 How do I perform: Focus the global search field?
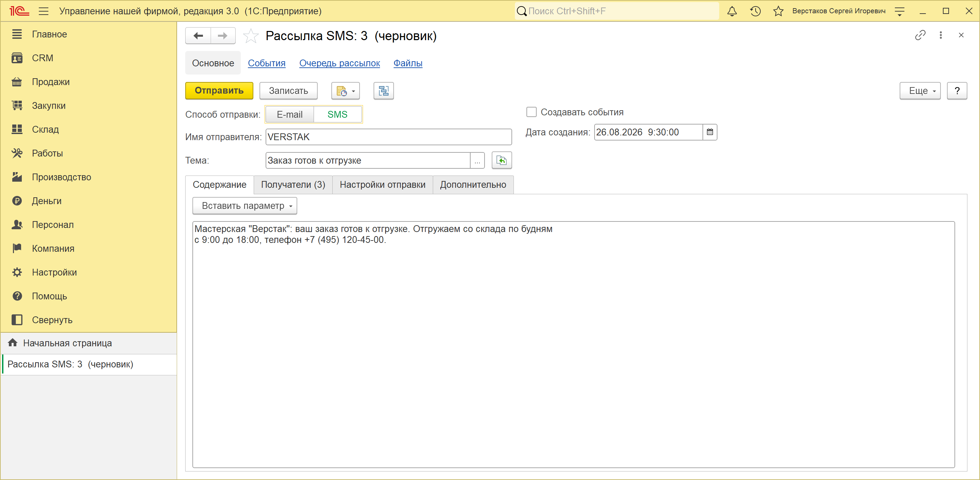[x=616, y=11]
